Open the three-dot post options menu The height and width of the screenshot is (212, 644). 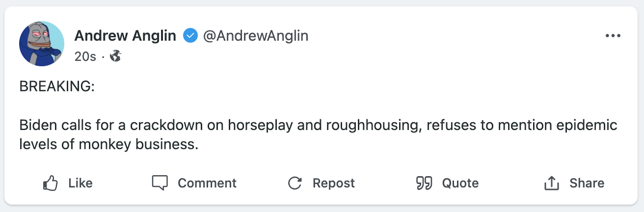pyautogui.click(x=613, y=36)
